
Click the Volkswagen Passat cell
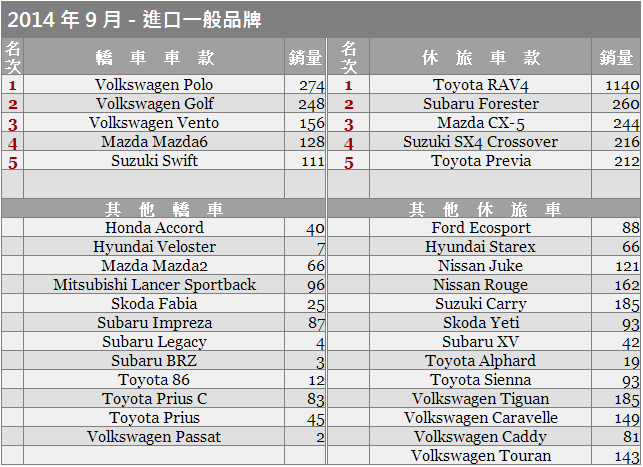154,437
